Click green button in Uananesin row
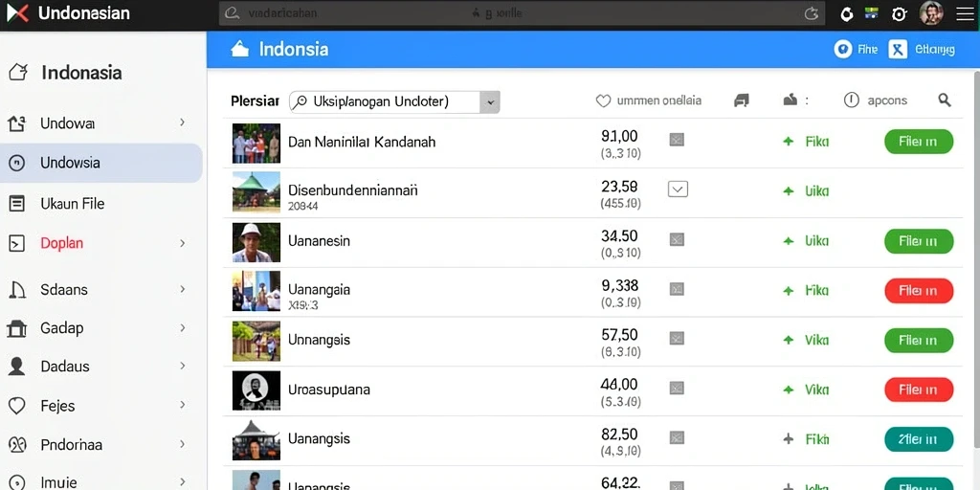Screen dimensions: 980x490 (919, 240)
